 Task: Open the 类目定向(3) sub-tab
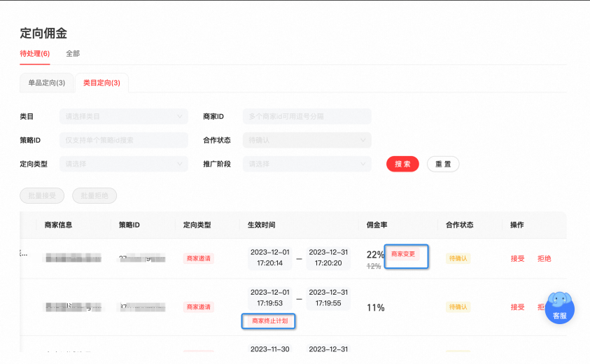(101, 83)
